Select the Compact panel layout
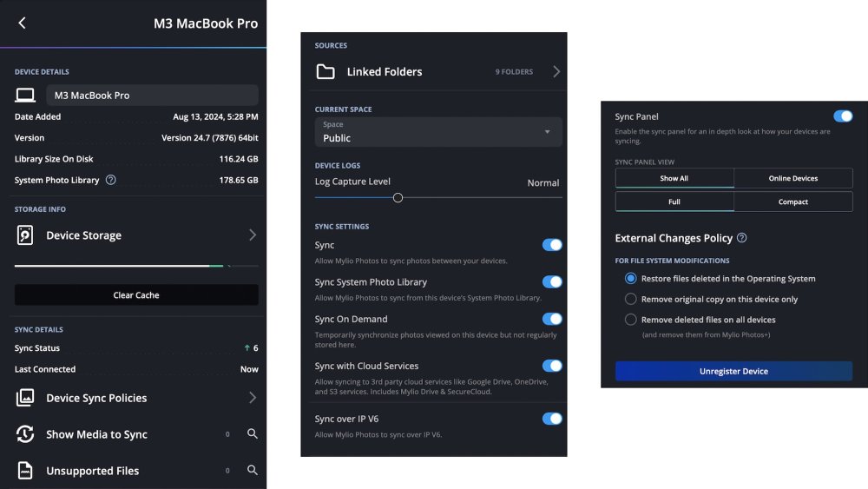Viewport: 868px width, 489px height. [x=793, y=202]
